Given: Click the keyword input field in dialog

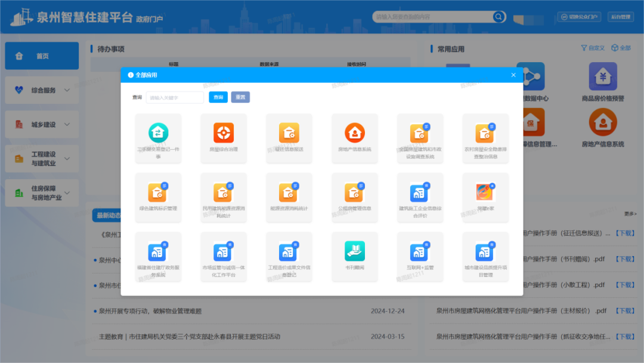Looking at the screenshot, I should point(175,97).
